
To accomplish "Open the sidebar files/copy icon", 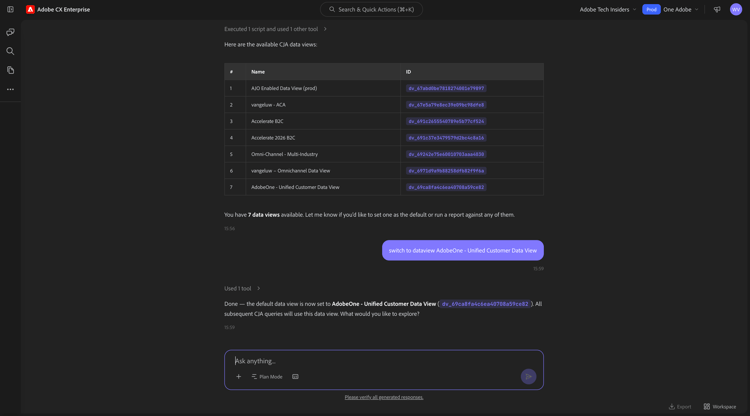I will [10, 70].
